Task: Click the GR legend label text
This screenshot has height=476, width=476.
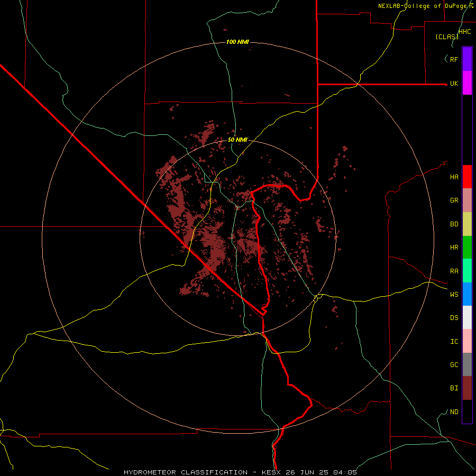Action: pos(454,200)
